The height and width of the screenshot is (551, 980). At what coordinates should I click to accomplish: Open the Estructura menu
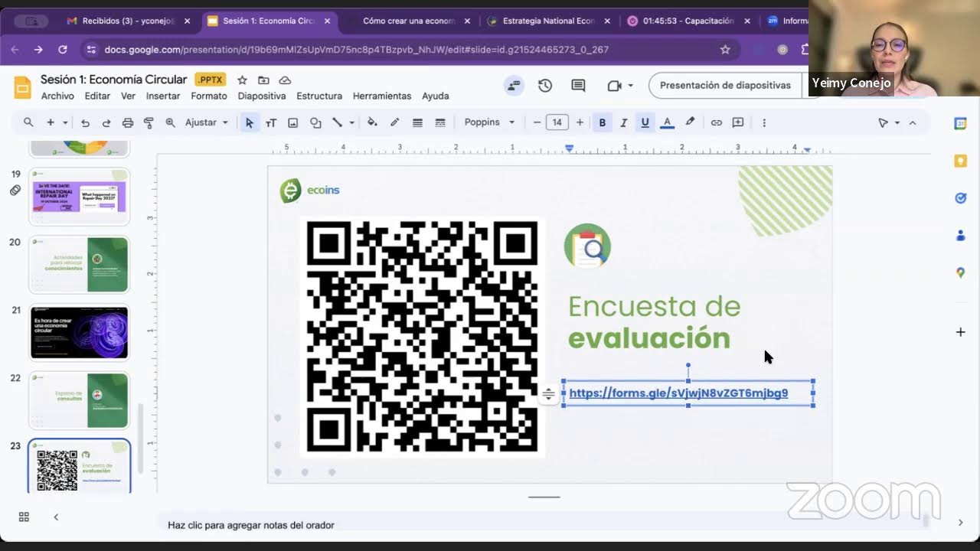point(319,96)
